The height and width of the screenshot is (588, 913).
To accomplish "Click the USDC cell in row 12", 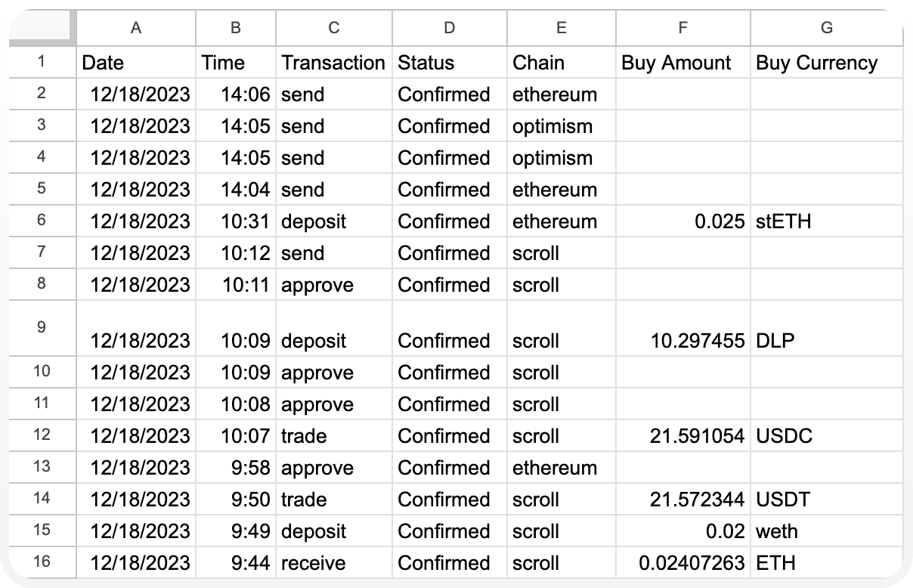I will click(x=826, y=435).
